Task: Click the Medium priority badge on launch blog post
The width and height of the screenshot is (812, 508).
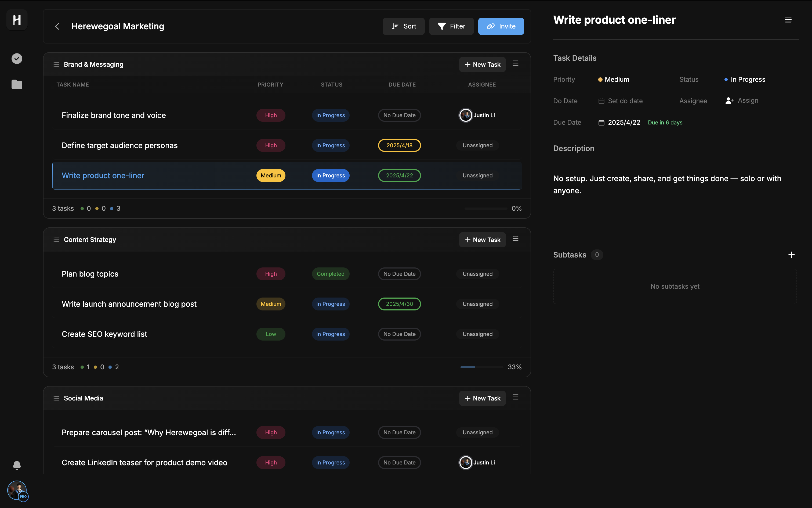Action: tap(271, 304)
